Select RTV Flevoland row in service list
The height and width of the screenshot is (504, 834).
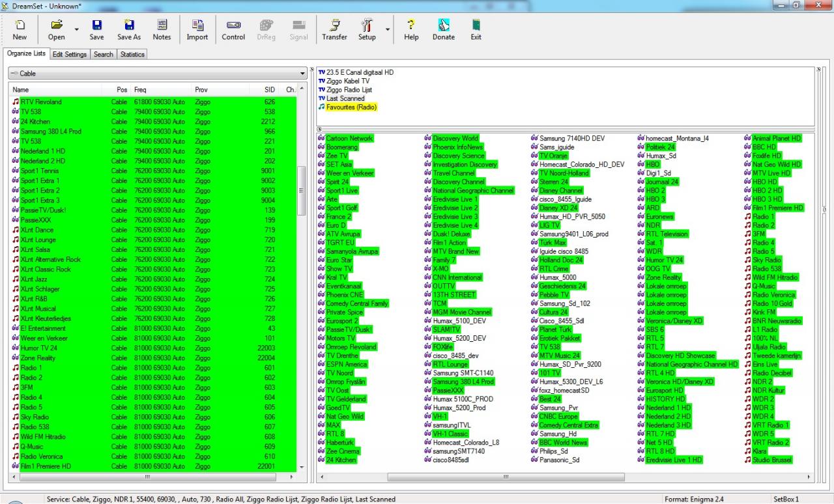tap(153, 102)
